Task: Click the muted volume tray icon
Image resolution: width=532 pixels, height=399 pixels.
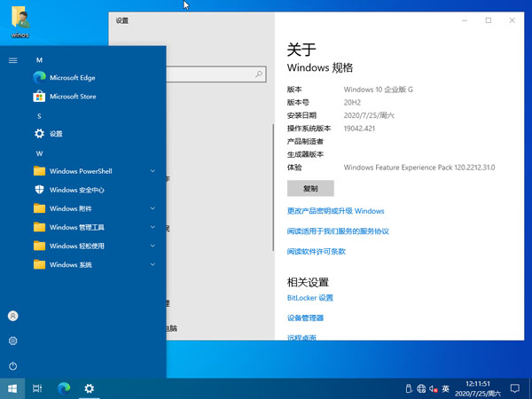Action: pyautogui.click(x=434, y=389)
